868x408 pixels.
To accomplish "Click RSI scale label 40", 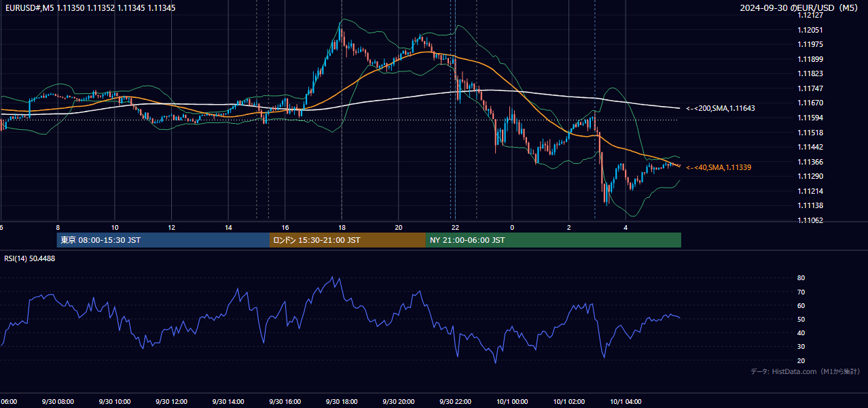I will click(x=801, y=333).
